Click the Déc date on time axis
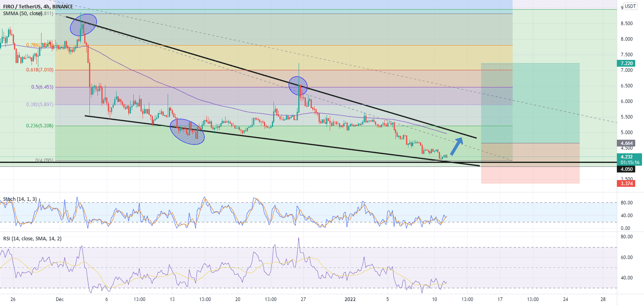The width and height of the screenshot is (644, 305). [x=60, y=299]
